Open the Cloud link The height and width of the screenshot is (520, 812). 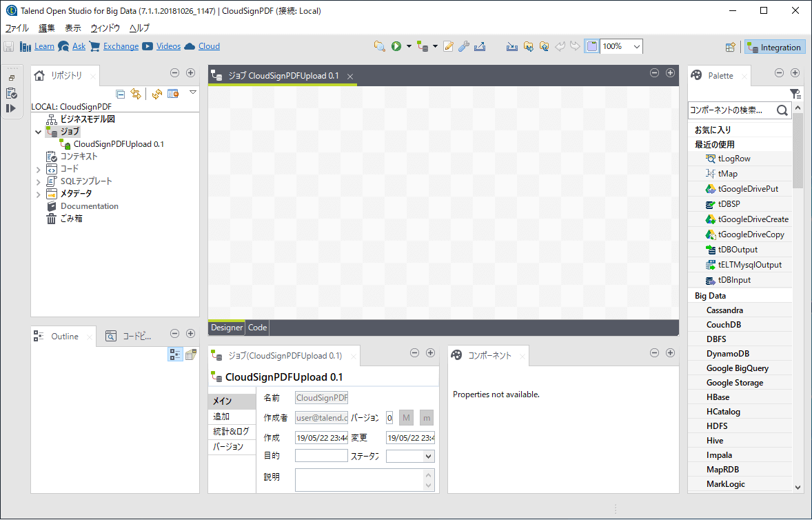click(210, 46)
